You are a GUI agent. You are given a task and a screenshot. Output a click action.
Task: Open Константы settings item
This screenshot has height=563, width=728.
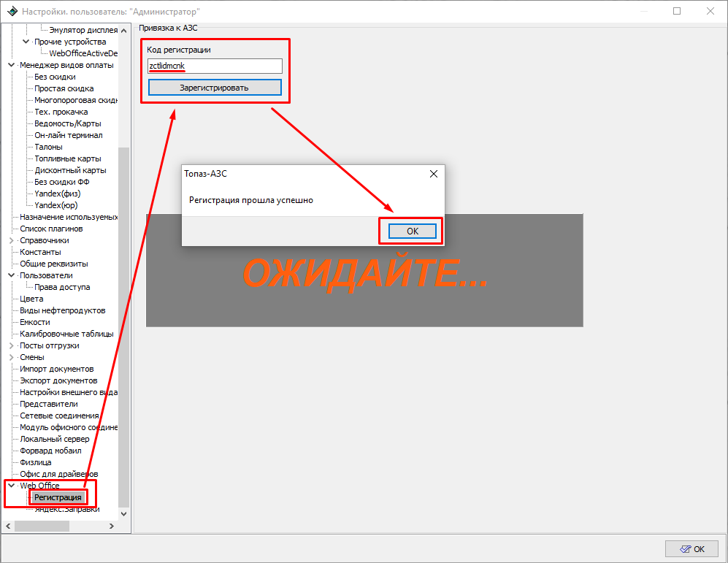click(40, 252)
